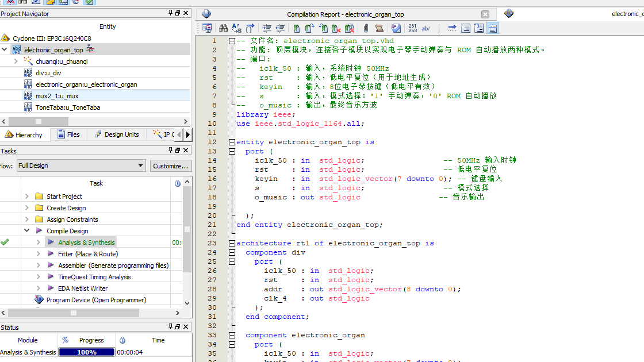Click the Replace text icon
This screenshot has width=644, height=362.
236,28
